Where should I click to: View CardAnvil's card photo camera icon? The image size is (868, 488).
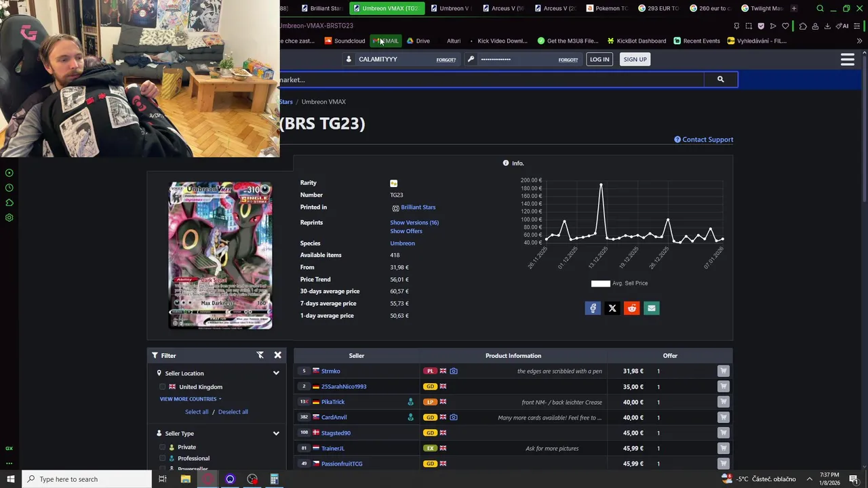pos(454,418)
